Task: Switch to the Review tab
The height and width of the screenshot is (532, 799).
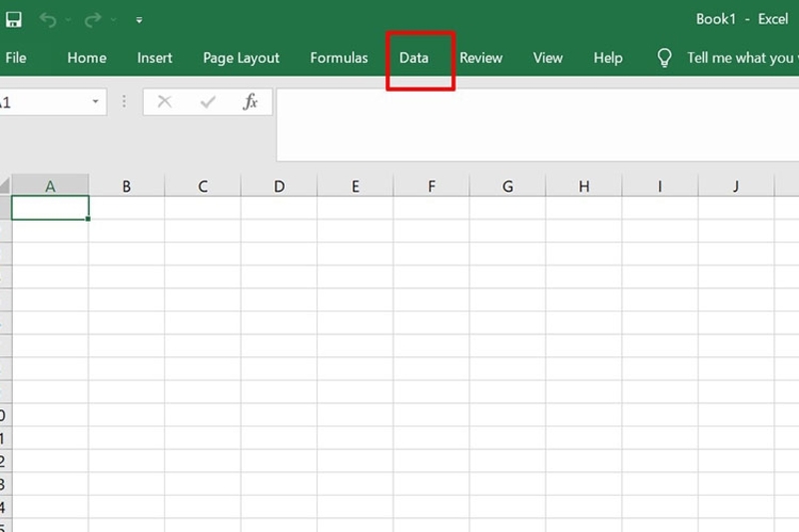Action: point(481,58)
